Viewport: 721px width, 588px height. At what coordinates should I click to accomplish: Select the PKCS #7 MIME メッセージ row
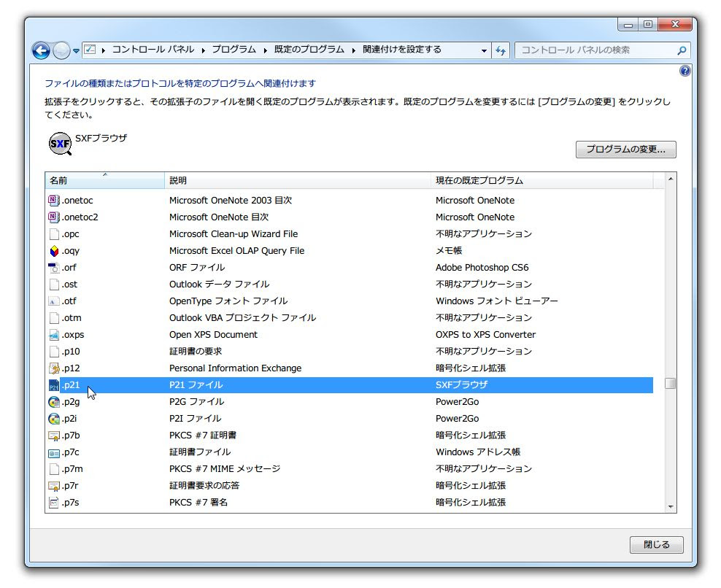pyautogui.click(x=350, y=469)
